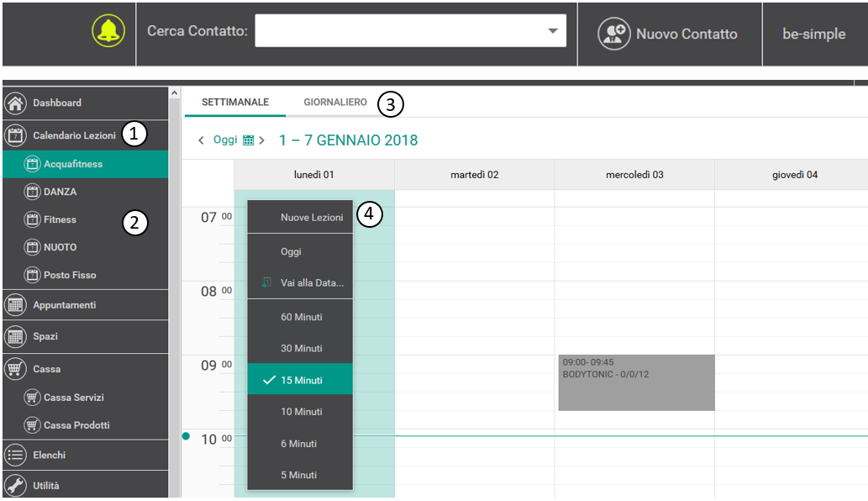Viewport: 868px width, 501px height.
Task: Expand Calendario Lezioni in sidebar
Action: (x=86, y=135)
